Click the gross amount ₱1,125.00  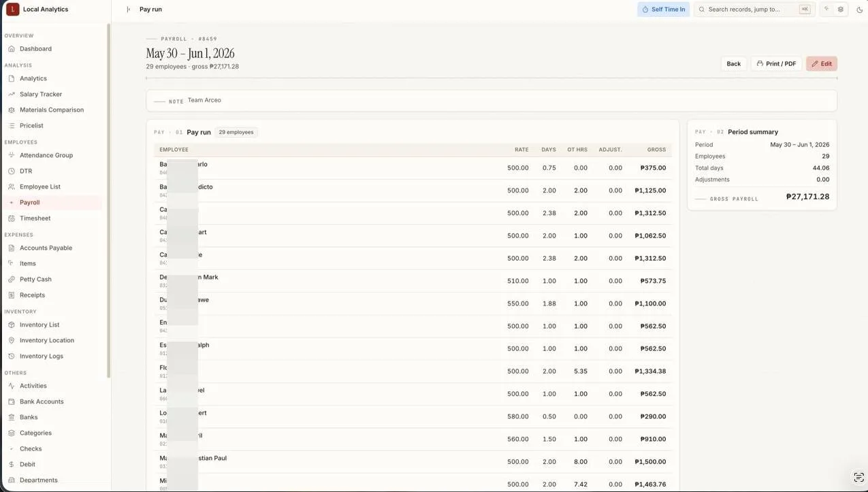(x=650, y=191)
